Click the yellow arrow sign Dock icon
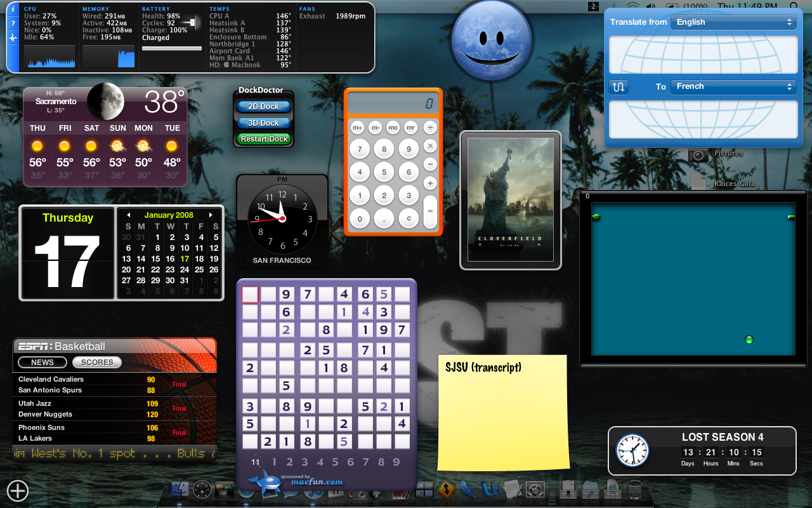 (447, 490)
